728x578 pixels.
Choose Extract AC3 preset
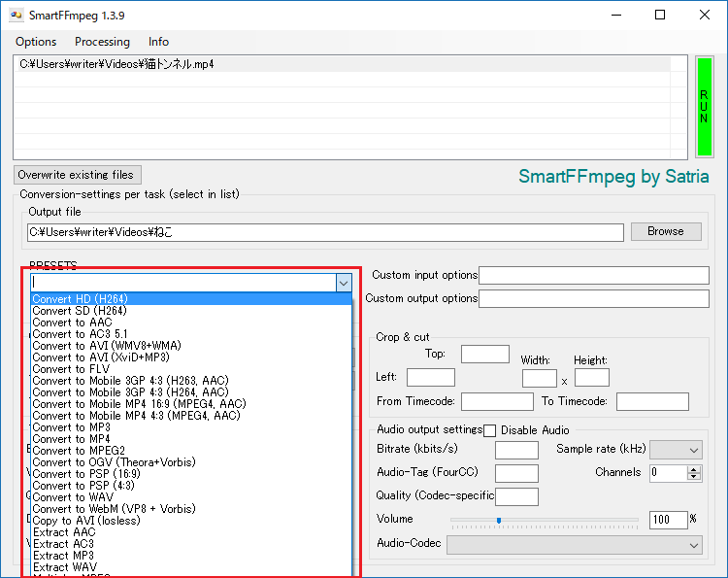[x=191, y=544]
